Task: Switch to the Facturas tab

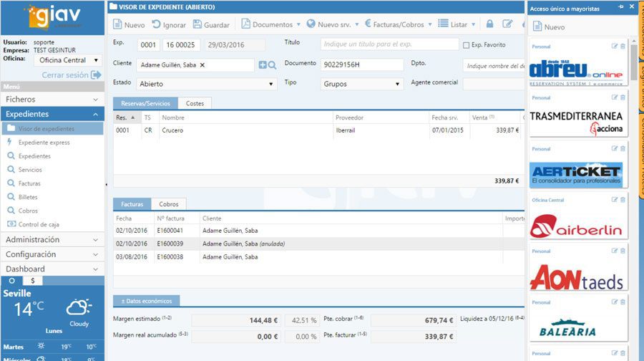Action: tap(132, 204)
